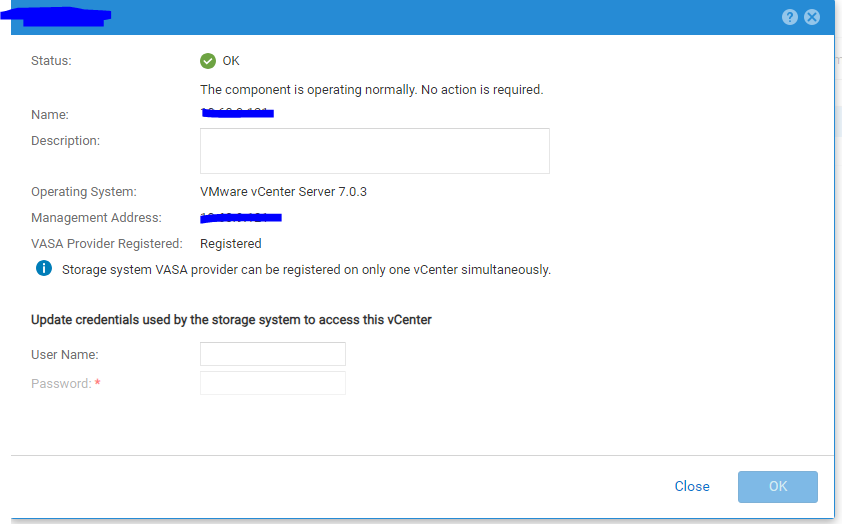This screenshot has height=524, width=842.
Task: Click the Operating System label
Action: coord(84,192)
